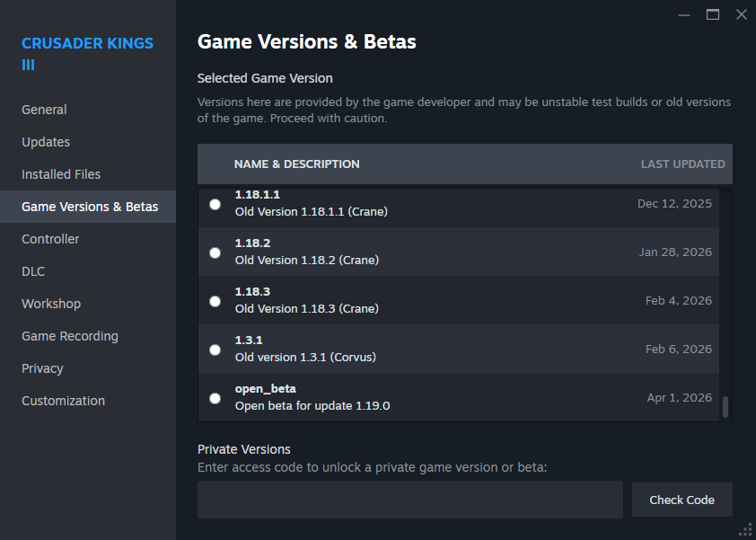Click the 'Old Version 1.18.1.1 (Crane)' description
Viewport: 756px width, 540px height.
click(311, 212)
